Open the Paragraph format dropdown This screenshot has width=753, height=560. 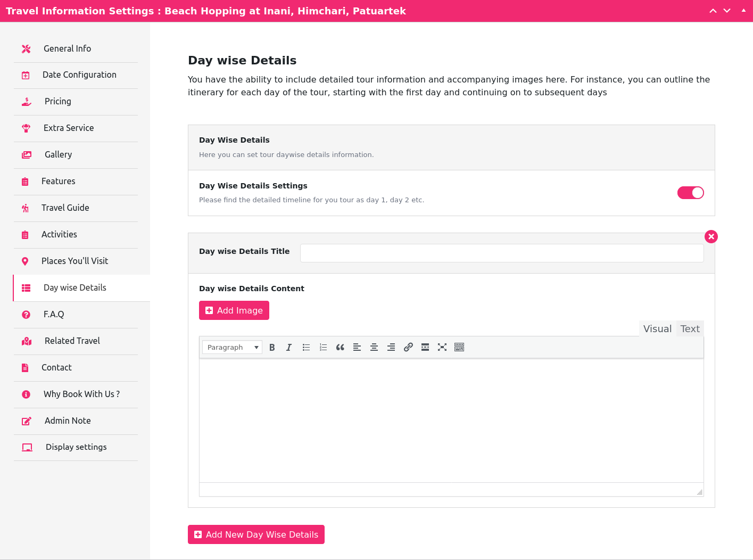tap(232, 347)
